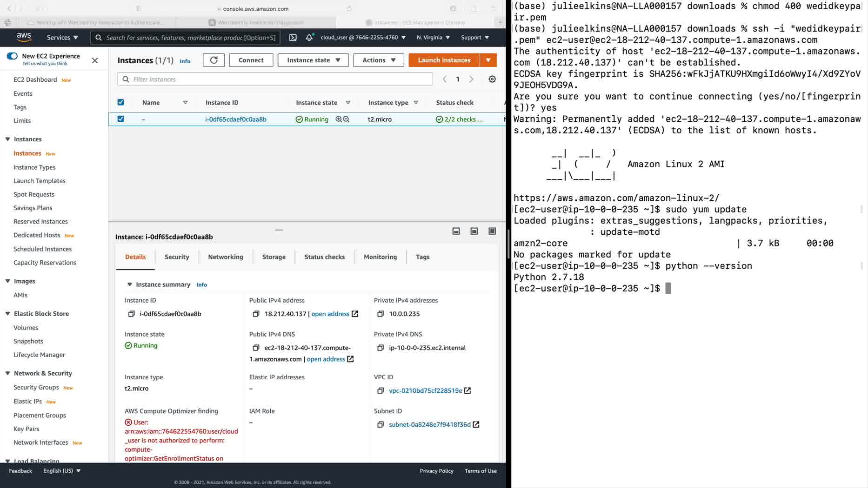868x488 pixels.
Task: Copy the Private IPv4 DNS name
Action: (381, 348)
